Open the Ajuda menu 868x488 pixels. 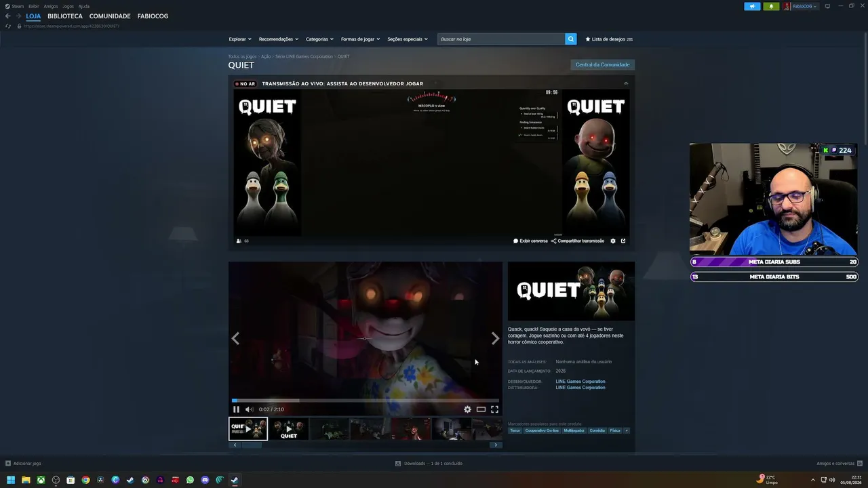coord(84,6)
